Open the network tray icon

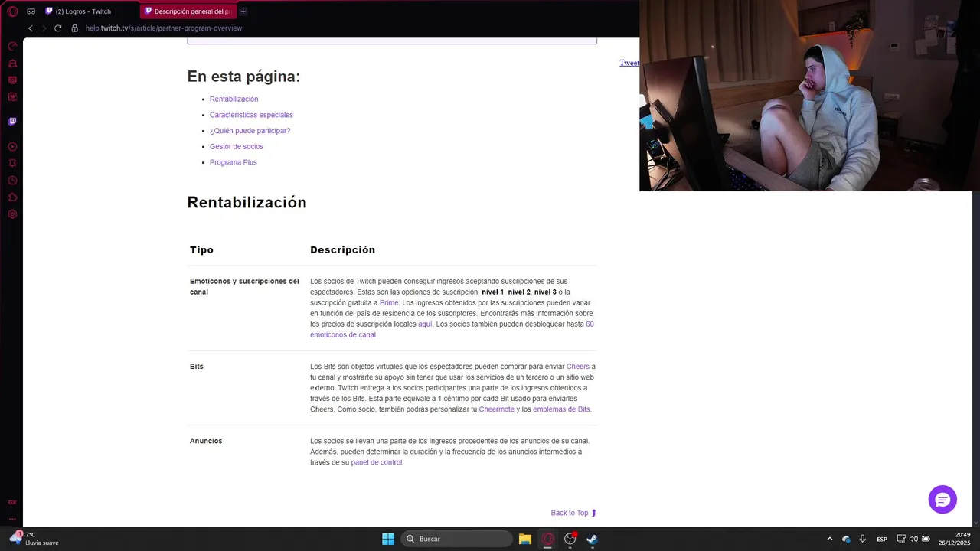pyautogui.click(x=901, y=539)
